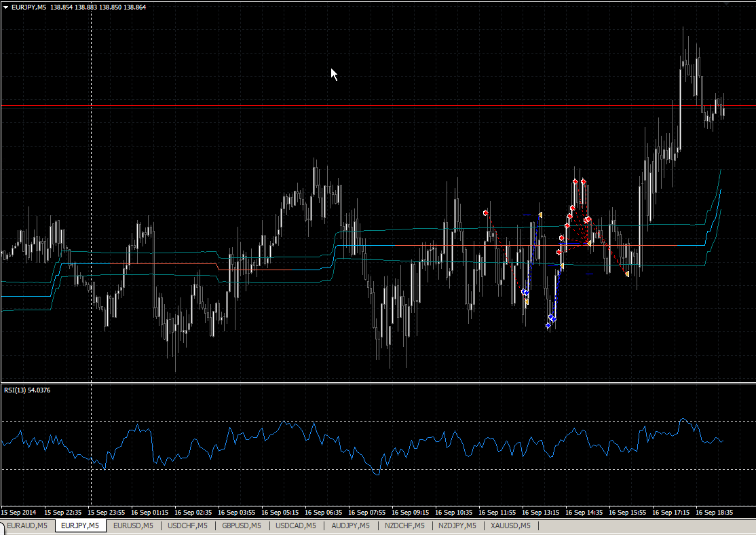
Task: Click the 16 Sep 13:15 time label
Action: pyautogui.click(x=540, y=513)
